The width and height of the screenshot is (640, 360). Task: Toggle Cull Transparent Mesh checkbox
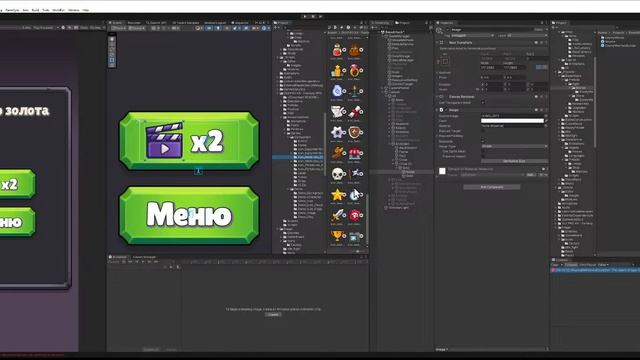pyautogui.click(x=483, y=102)
